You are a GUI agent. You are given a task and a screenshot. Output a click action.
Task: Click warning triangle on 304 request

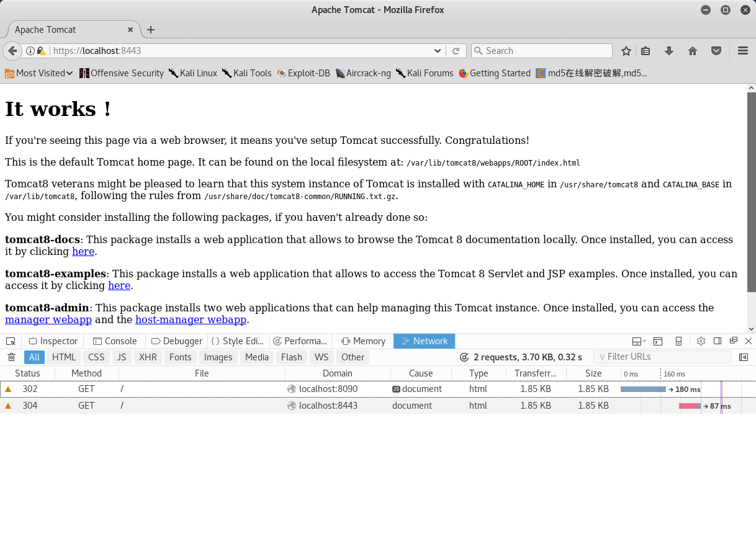[x=8, y=406]
